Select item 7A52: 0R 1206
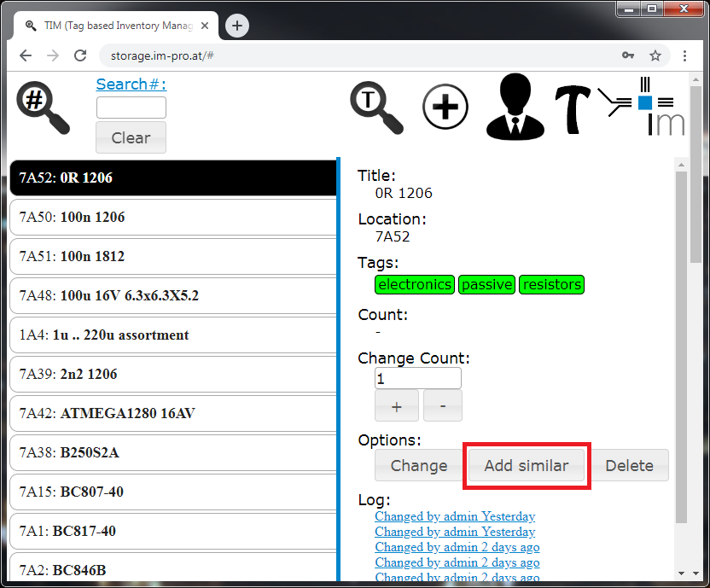 pyautogui.click(x=173, y=178)
